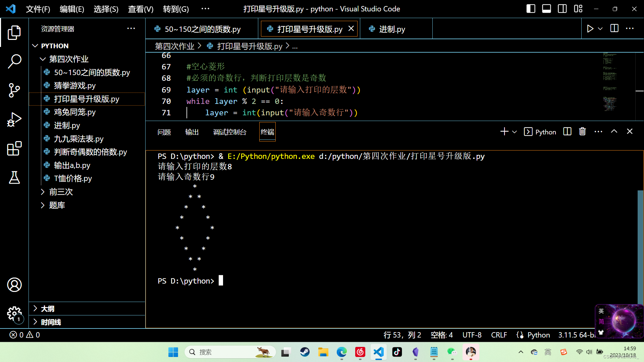The width and height of the screenshot is (644, 362).
Task: Open file 九九乘法表.py in explorer
Action: click(87, 139)
